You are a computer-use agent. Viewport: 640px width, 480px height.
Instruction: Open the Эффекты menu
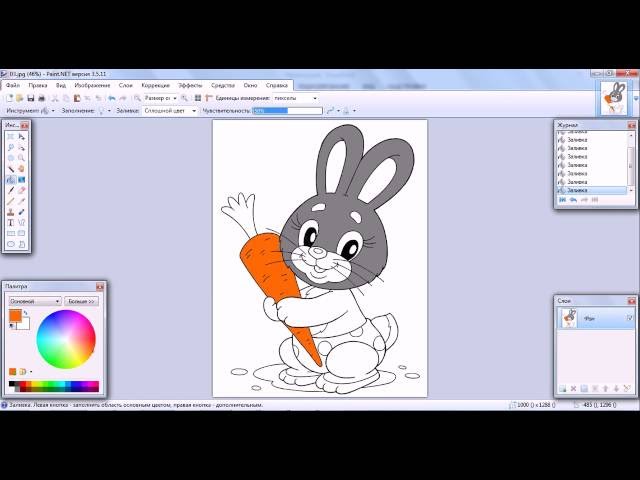pyautogui.click(x=190, y=85)
